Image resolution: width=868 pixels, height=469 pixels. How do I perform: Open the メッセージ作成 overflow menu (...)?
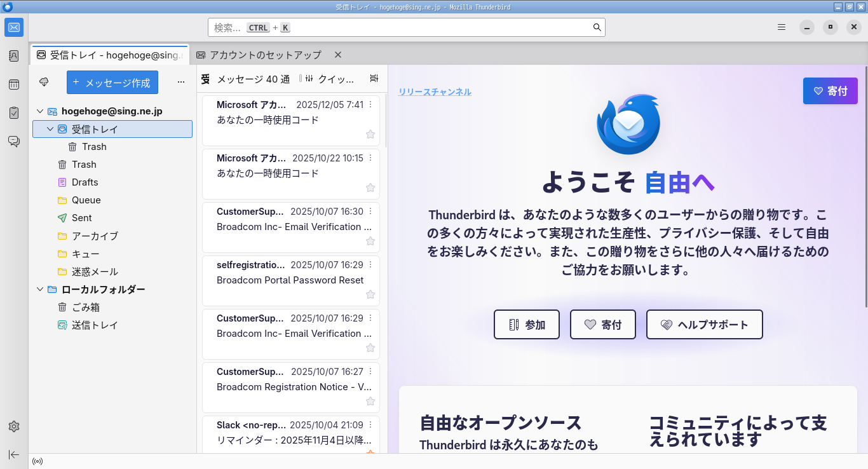(x=181, y=81)
